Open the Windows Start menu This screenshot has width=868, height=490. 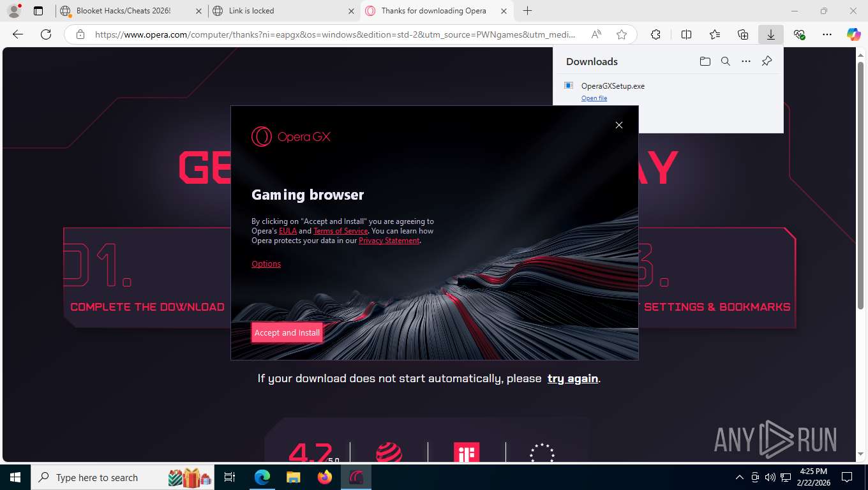tap(15, 477)
